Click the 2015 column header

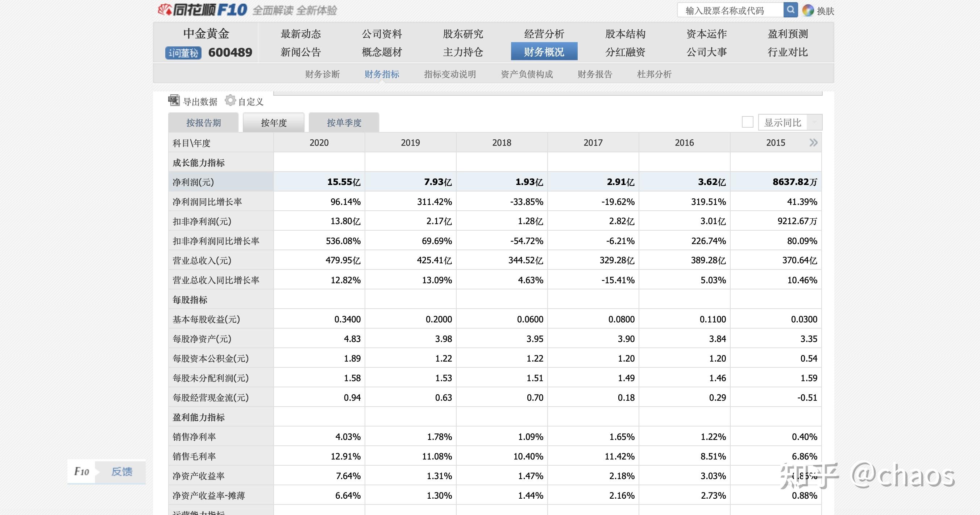775,143
